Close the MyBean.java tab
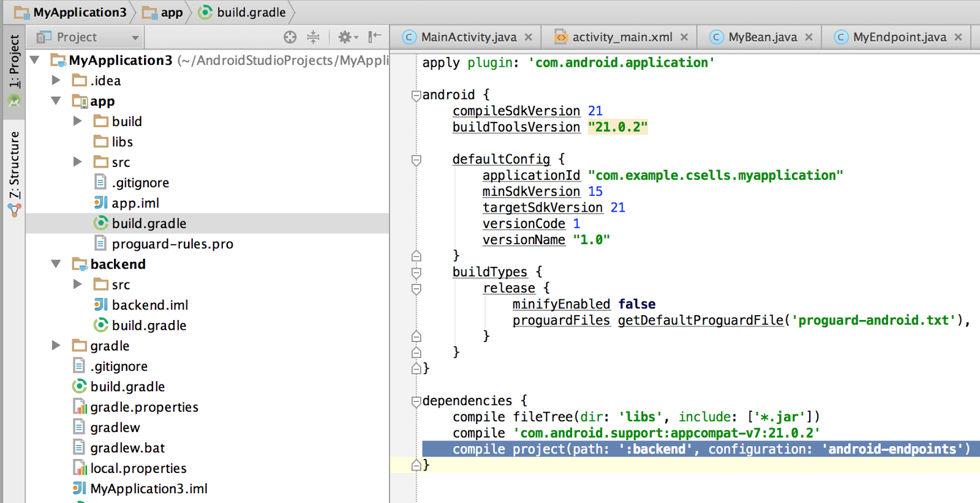 809,37
